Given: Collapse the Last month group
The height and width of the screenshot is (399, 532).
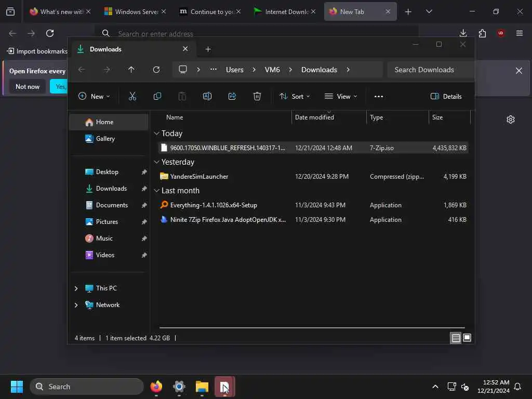Looking at the screenshot, I should pyautogui.click(x=156, y=191).
